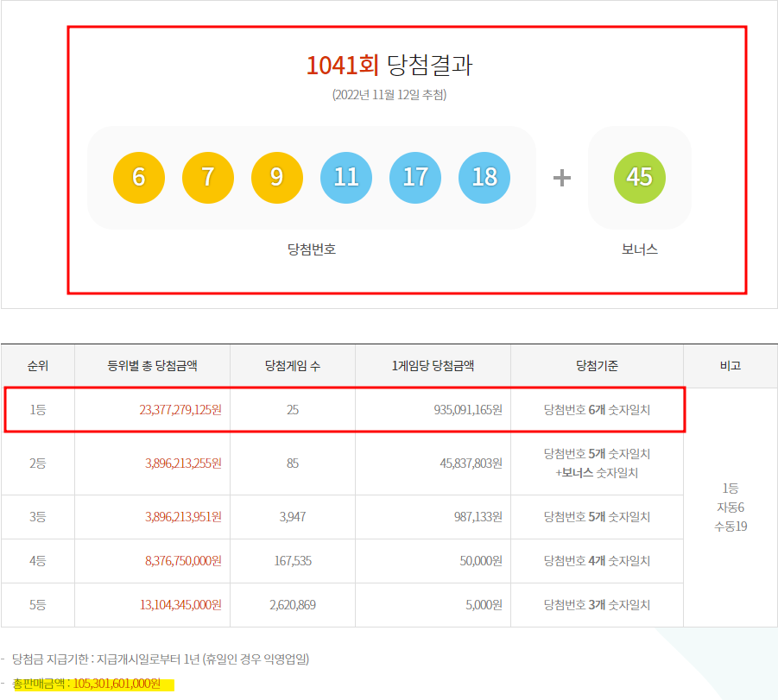
Task: Click the total prize '13,104,345,000원'
Action: tap(180, 605)
